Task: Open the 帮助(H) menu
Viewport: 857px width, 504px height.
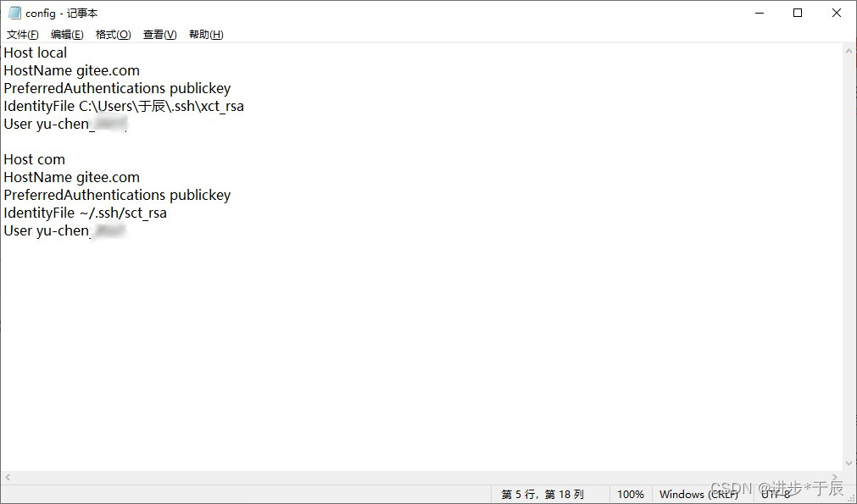Action: pos(206,35)
